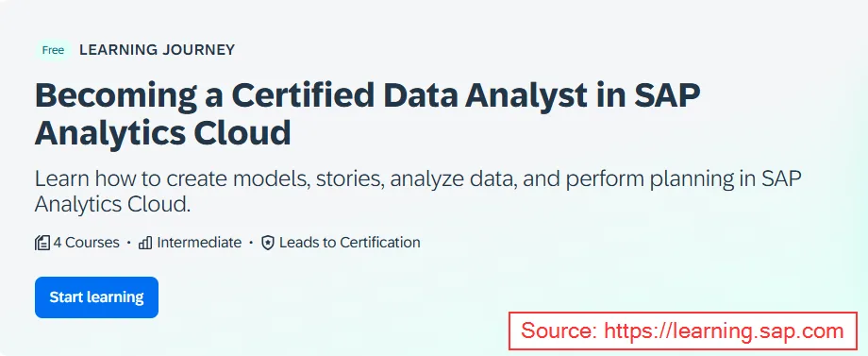Click the 4 Courses text
The width and height of the screenshot is (868, 356).
pos(87,243)
